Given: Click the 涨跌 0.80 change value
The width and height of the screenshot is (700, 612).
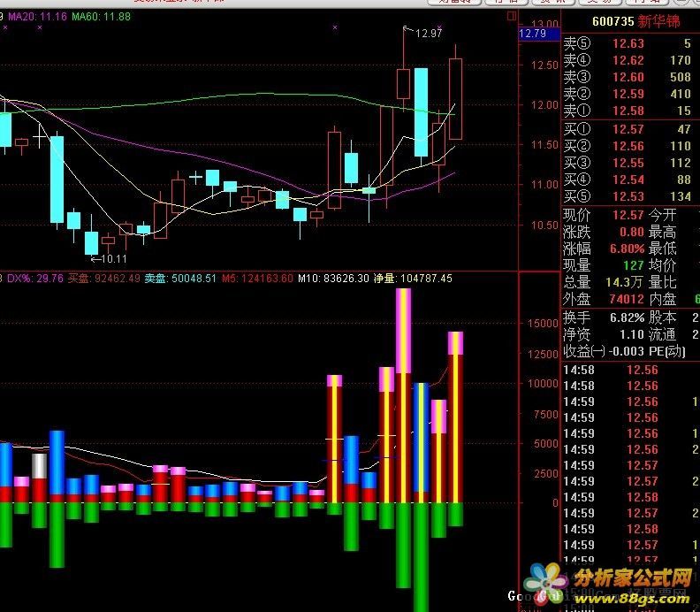Looking at the screenshot, I should point(632,233).
